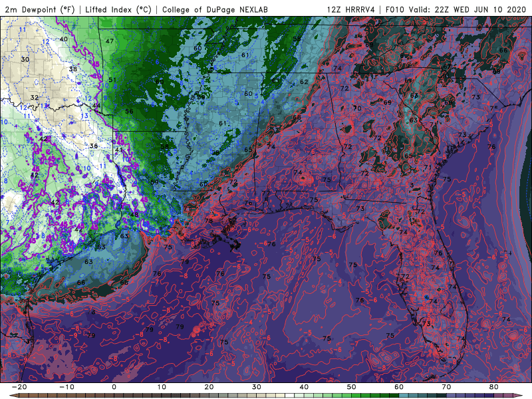Click the dewpoint value 48 on the map
This screenshot has width=532, height=399.
point(134,214)
